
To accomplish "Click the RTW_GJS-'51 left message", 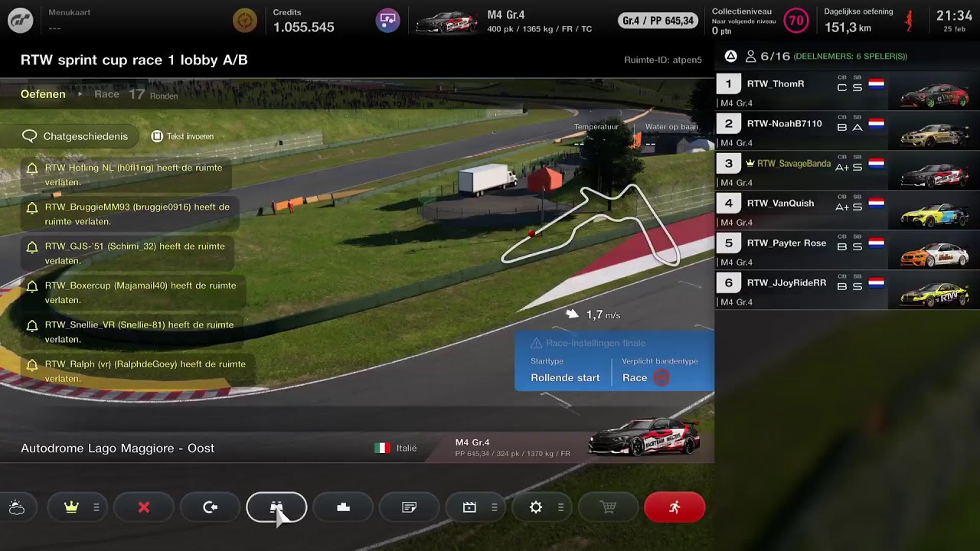I will pyautogui.click(x=128, y=253).
